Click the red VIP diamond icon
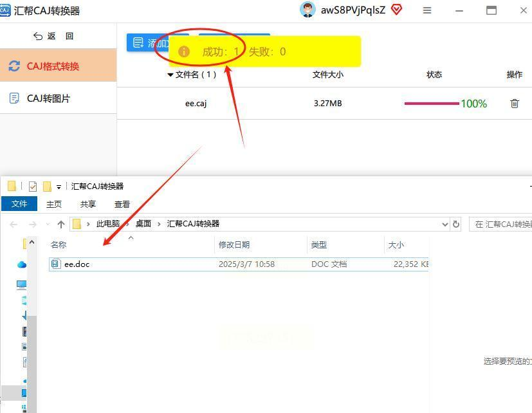This screenshot has height=413, width=532. 396,10
